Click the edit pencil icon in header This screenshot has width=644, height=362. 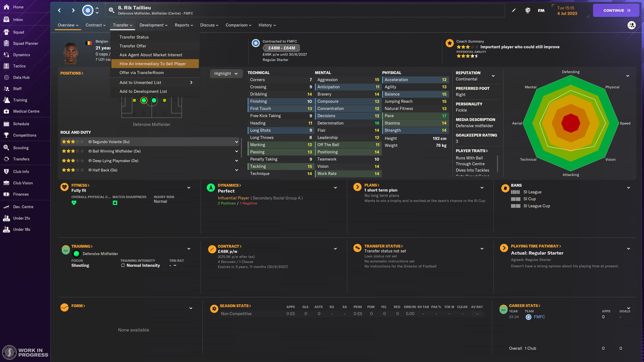[x=514, y=10]
